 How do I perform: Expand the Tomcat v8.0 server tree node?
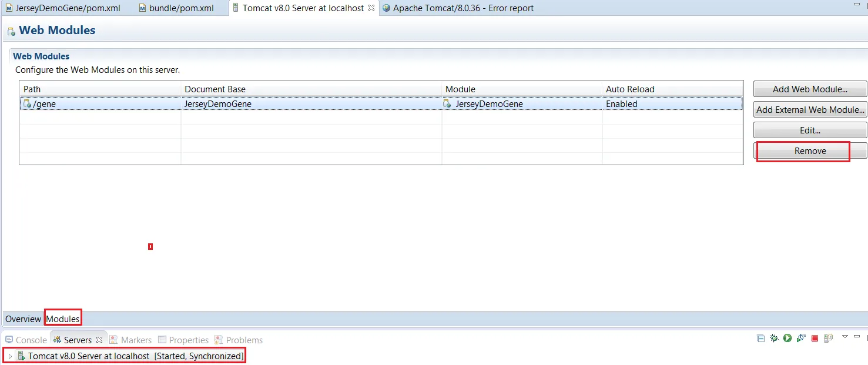[10, 356]
